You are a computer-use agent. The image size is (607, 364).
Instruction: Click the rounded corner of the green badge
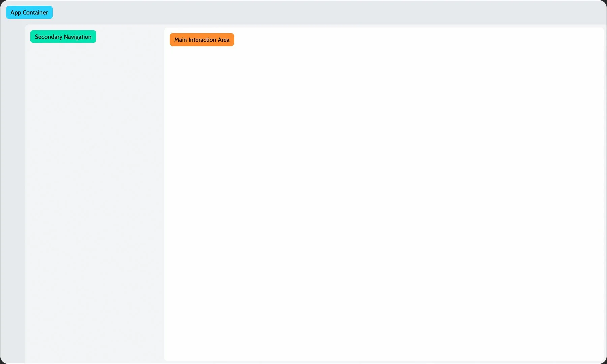tap(32, 32)
